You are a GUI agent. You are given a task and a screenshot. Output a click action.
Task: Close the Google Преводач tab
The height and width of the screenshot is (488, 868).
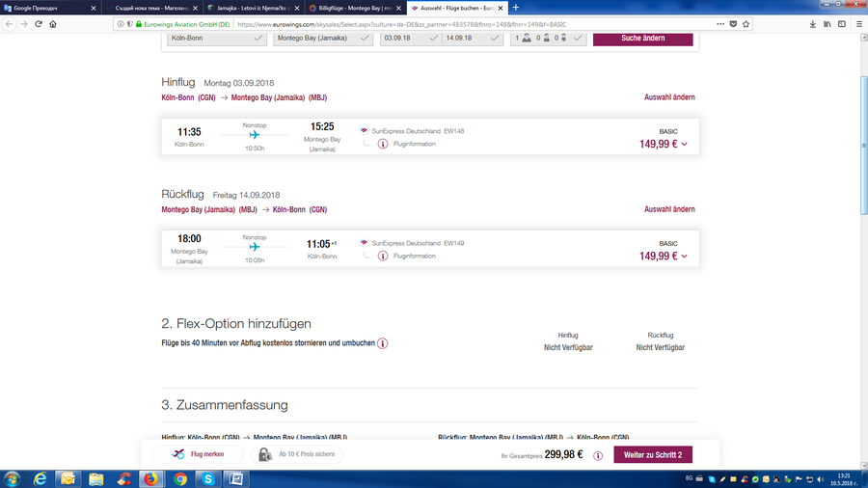coord(93,8)
